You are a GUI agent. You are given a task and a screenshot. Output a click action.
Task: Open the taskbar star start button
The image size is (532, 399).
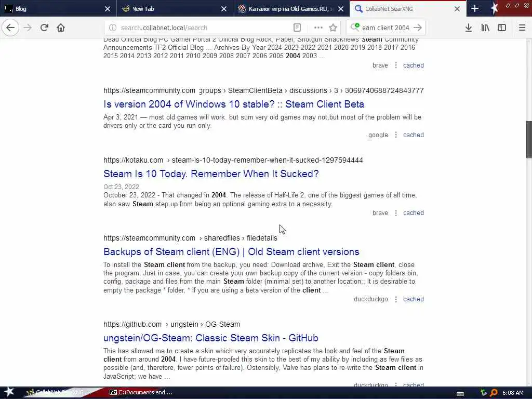pyautogui.click(x=9, y=392)
